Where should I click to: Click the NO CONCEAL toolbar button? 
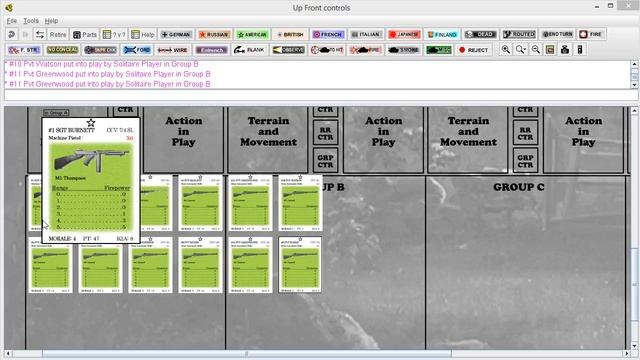click(62, 50)
